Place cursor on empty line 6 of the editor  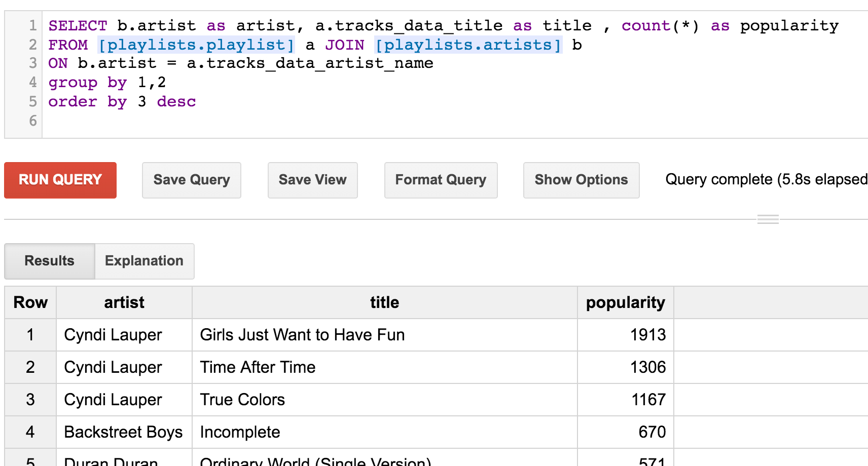tap(203, 121)
